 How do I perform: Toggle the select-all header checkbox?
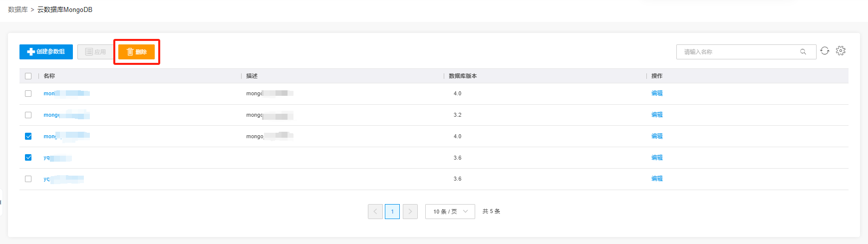(28, 76)
